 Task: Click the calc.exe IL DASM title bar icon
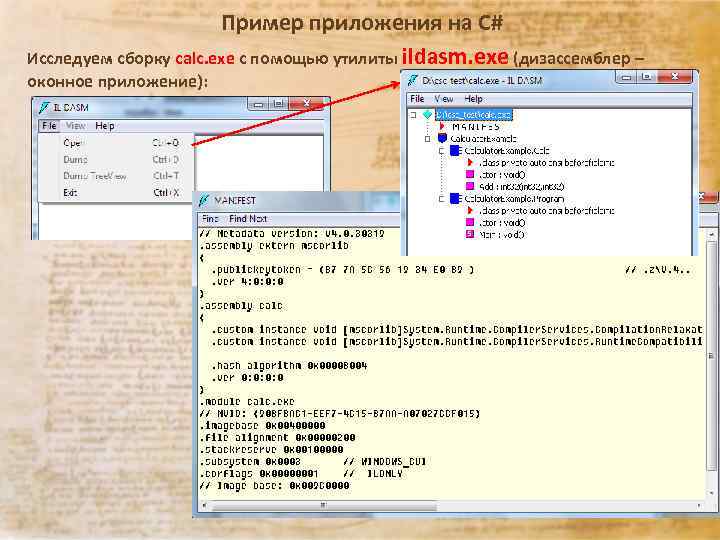412,80
